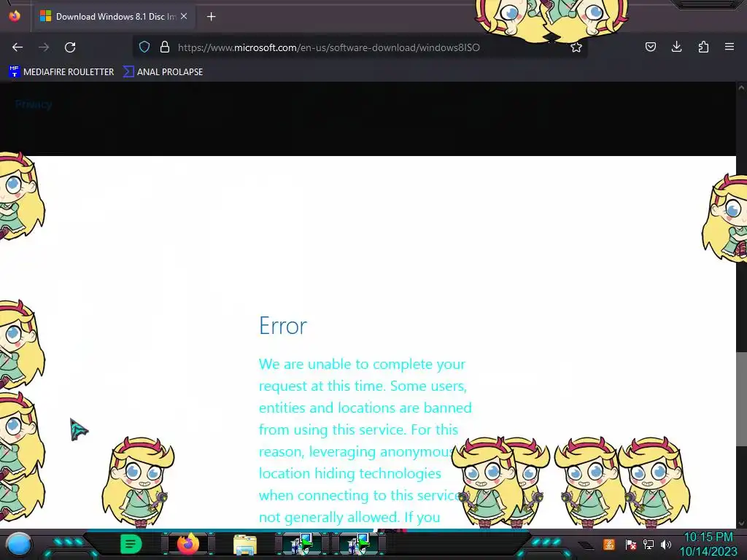Click the clock showing 10:15 PM

[x=708, y=537]
